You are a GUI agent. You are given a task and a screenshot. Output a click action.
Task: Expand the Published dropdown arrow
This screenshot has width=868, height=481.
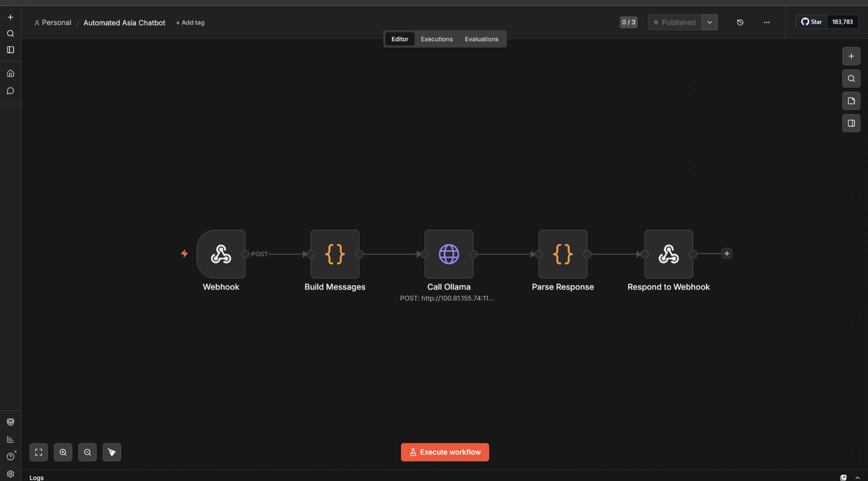click(x=710, y=22)
